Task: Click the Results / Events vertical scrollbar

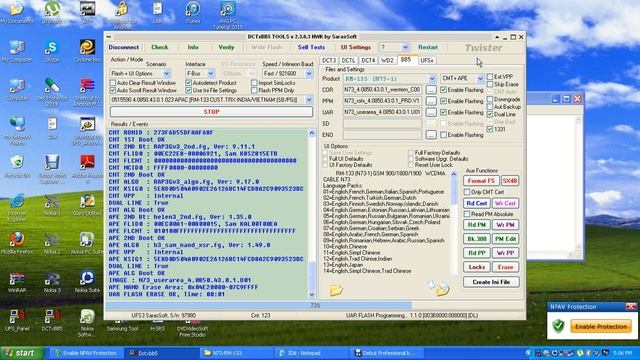Action: [x=311, y=213]
